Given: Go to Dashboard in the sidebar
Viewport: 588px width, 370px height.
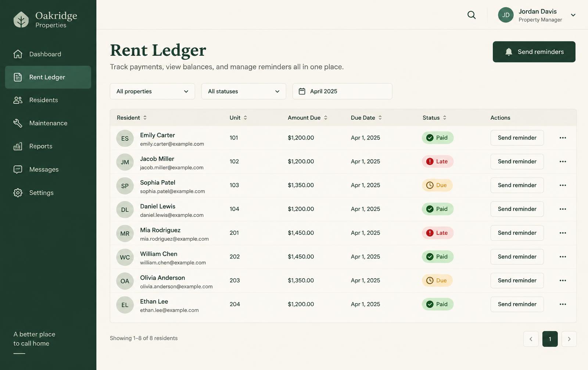Looking at the screenshot, I should click(48, 54).
